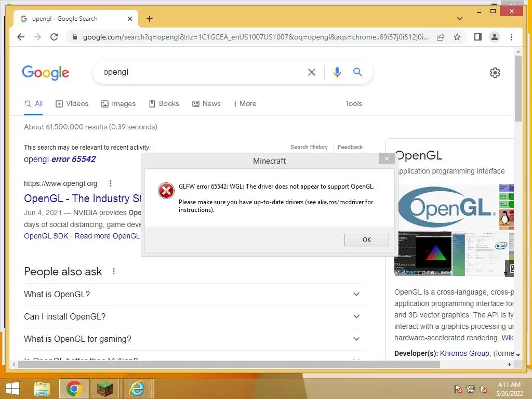Follow the Khronos Group developer link

[x=465, y=353]
